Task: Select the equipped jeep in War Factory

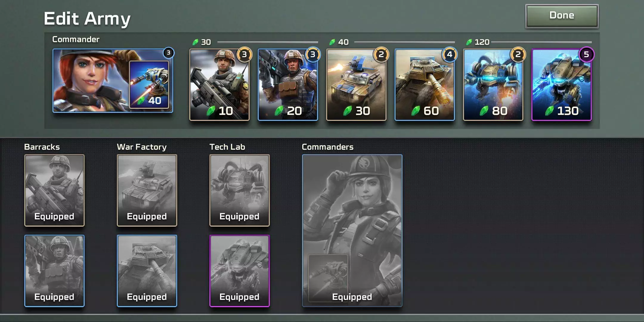Action: 147,190
